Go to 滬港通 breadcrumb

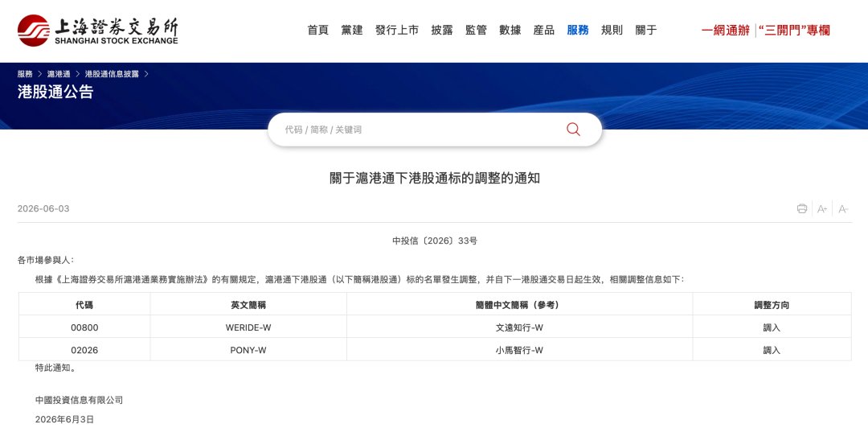click(x=59, y=74)
